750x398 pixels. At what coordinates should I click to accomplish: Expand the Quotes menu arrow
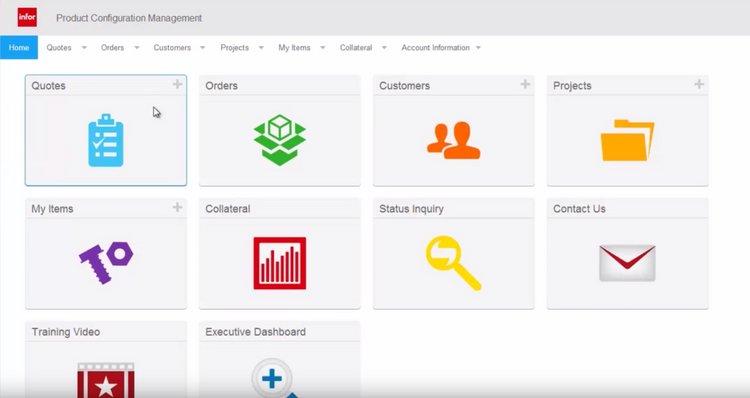(x=84, y=48)
